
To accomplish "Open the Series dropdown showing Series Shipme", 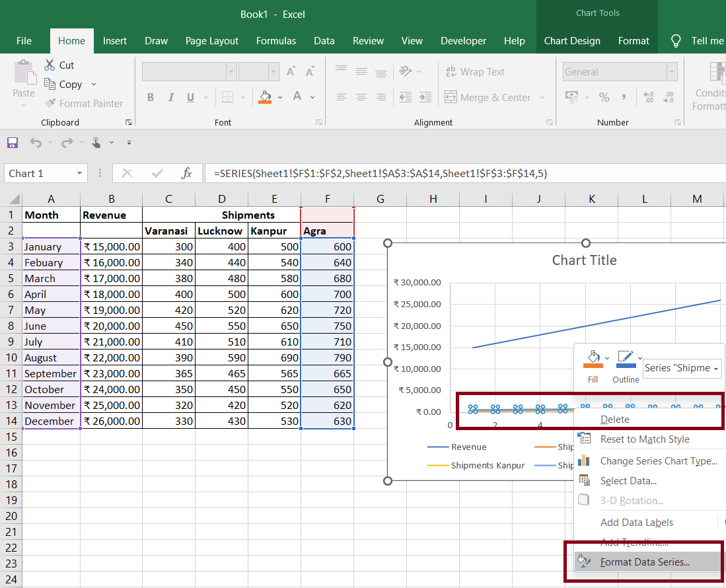I will point(682,368).
